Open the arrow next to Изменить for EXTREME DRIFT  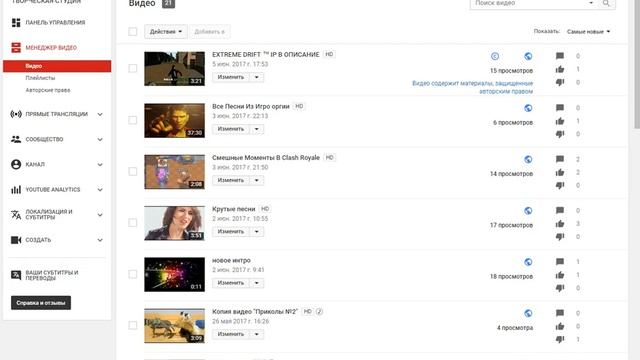coord(257,77)
